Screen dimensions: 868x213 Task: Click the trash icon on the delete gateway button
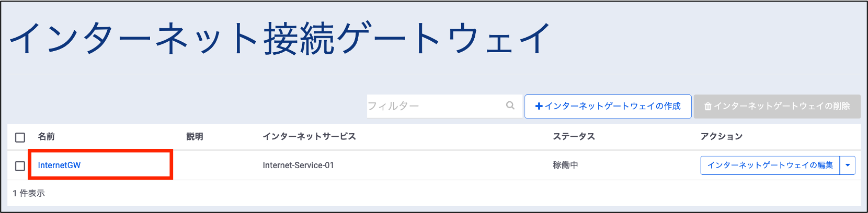coord(708,106)
